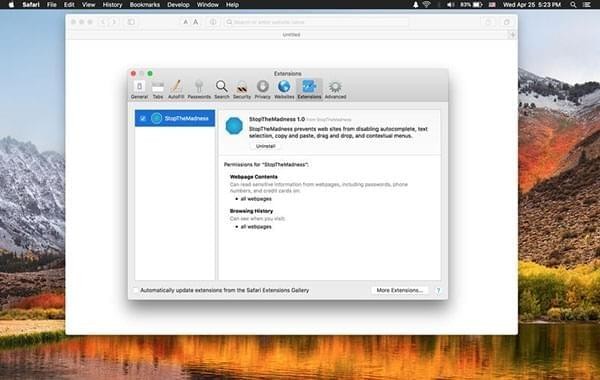Image resolution: width=600 pixels, height=380 pixels.
Task: Open the help question mark button
Action: (438, 290)
